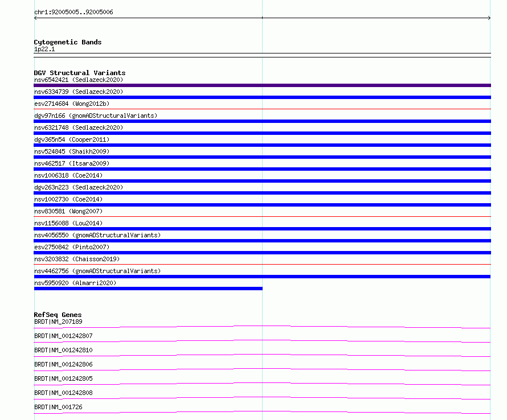Open variant nsv6542421 (Sedlazeck2020)
The image size is (507, 420).
(x=79, y=80)
